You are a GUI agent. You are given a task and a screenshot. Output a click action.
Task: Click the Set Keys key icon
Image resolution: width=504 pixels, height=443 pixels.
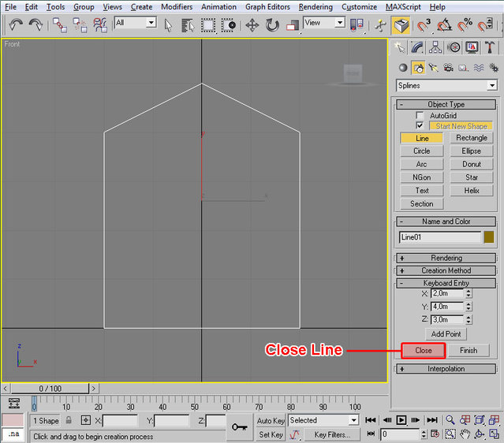(239, 427)
